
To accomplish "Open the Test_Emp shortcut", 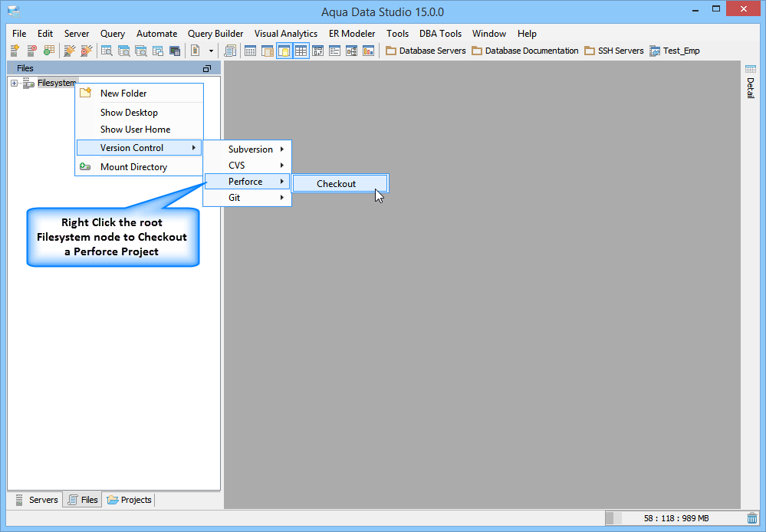I will tap(675, 51).
